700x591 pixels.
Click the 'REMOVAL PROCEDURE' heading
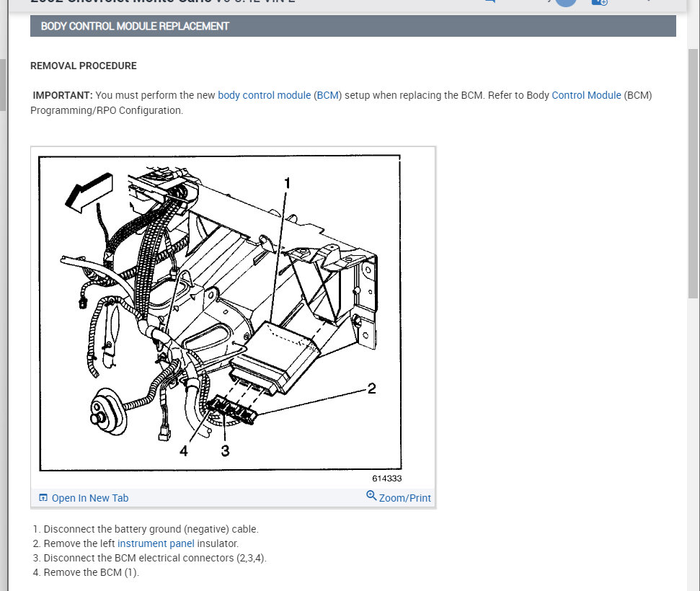[x=84, y=66]
